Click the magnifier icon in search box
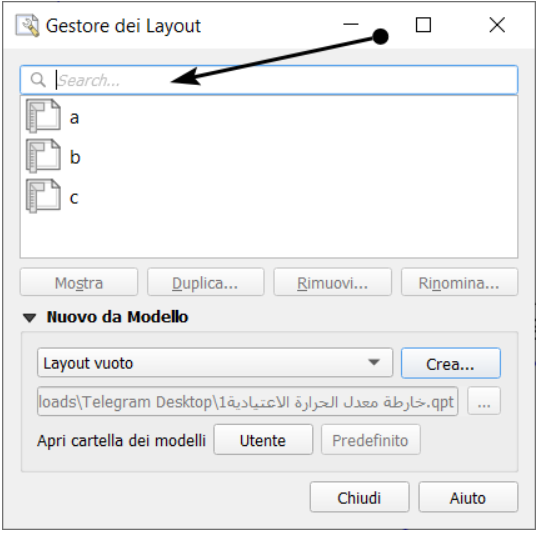Image resolution: width=539 pixels, height=533 pixels. (38, 80)
